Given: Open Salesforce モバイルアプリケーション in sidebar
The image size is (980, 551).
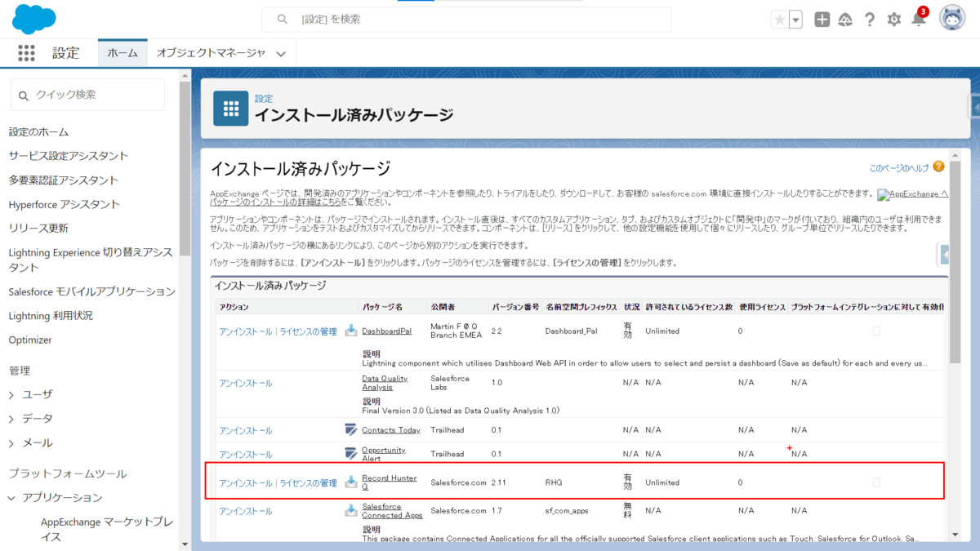Looking at the screenshot, I should point(92,291).
